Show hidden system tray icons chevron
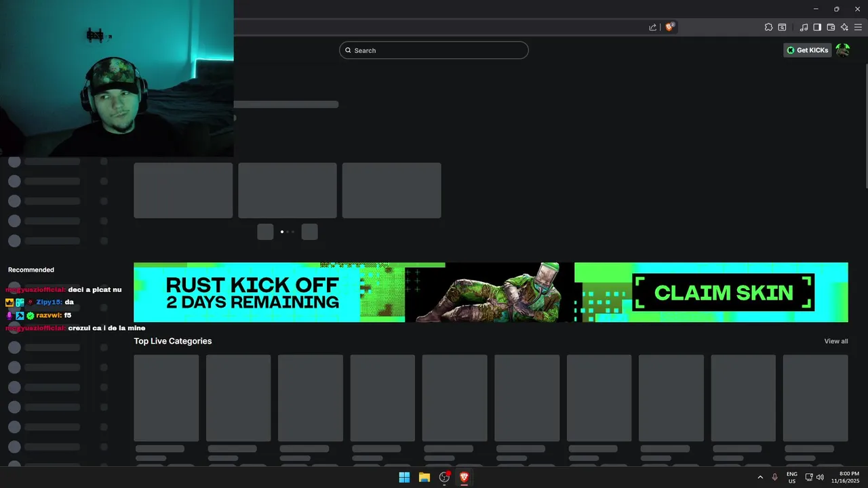 click(x=760, y=477)
